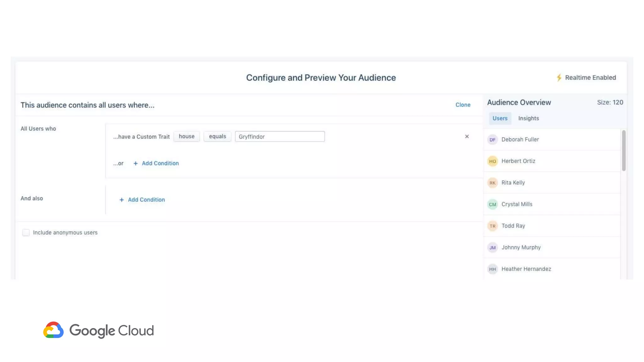Click the Crystal Mills CM avatar
The width and height of the screenshot is (644, 362).
click(x=492, y=205)
